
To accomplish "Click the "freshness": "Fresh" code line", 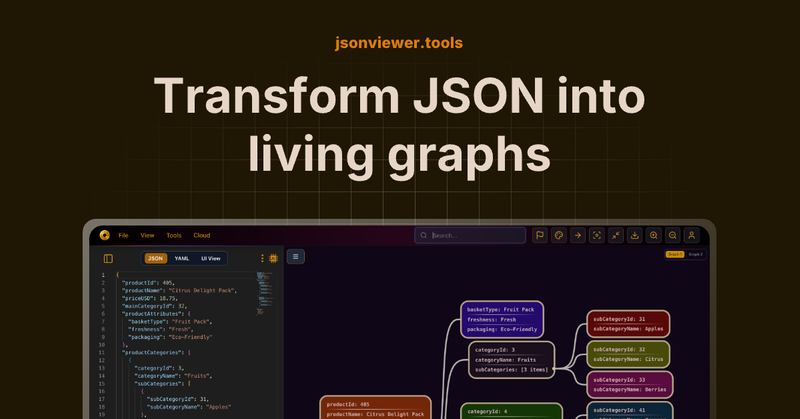I will 161,329.
